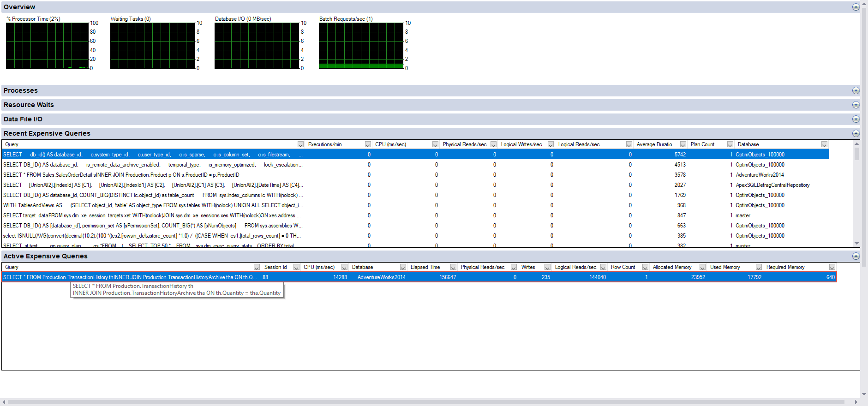Image resolution: width=868 pixels, height=406 pixels.
Task: Open Active Logical Reads/sec filter dropdown
Action: [603, 267]
